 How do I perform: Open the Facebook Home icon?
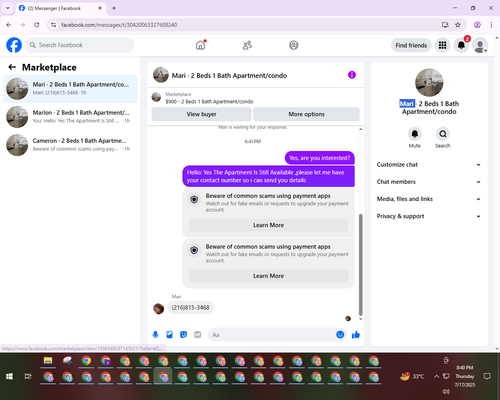click(200, 45)
